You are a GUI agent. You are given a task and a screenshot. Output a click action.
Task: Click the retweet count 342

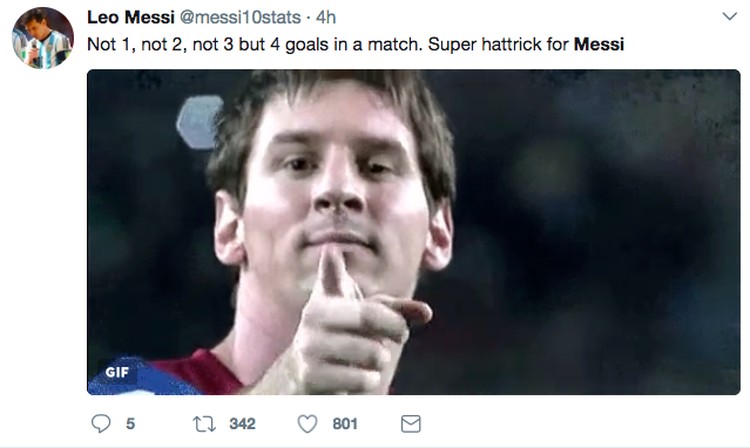pyautogui.click(x=242, y=424)
